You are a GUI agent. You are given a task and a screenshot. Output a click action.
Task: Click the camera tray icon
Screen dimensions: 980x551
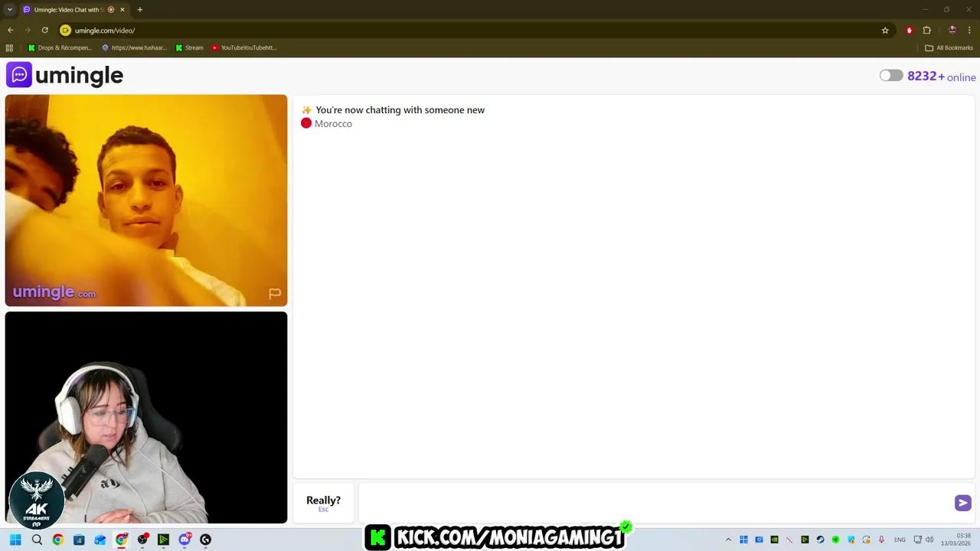[759, 540]
